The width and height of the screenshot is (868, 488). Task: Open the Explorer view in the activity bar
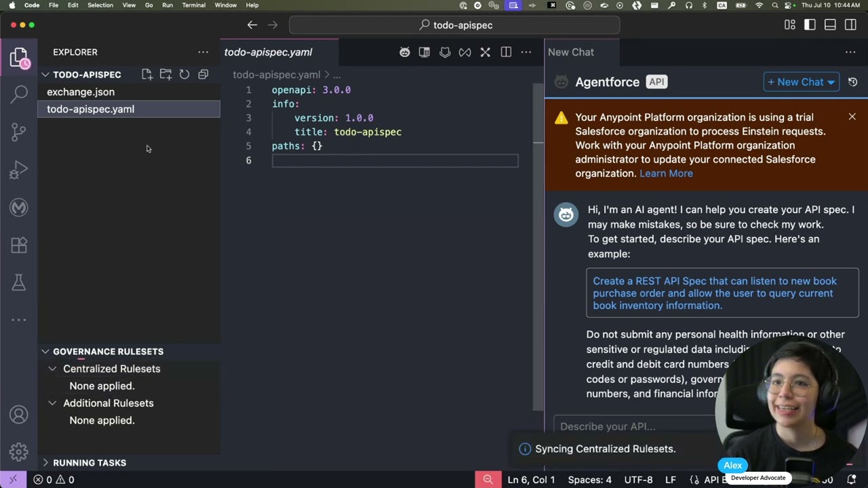(x=19, y=58)
